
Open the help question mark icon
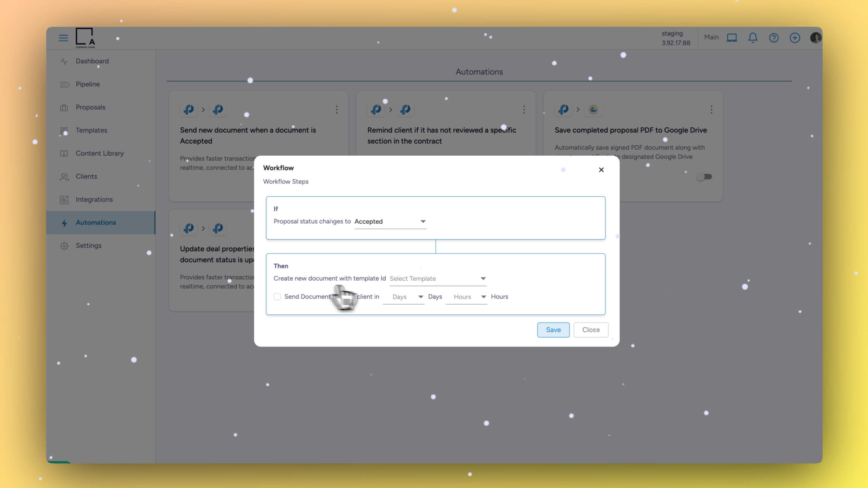click(x=773, y=38)
